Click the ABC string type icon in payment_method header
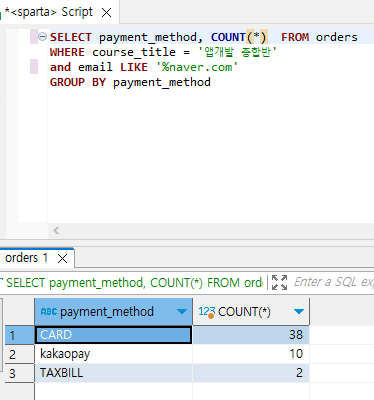Image resolution: width=374 pixels, height=400 pixels. click(49, 311)
